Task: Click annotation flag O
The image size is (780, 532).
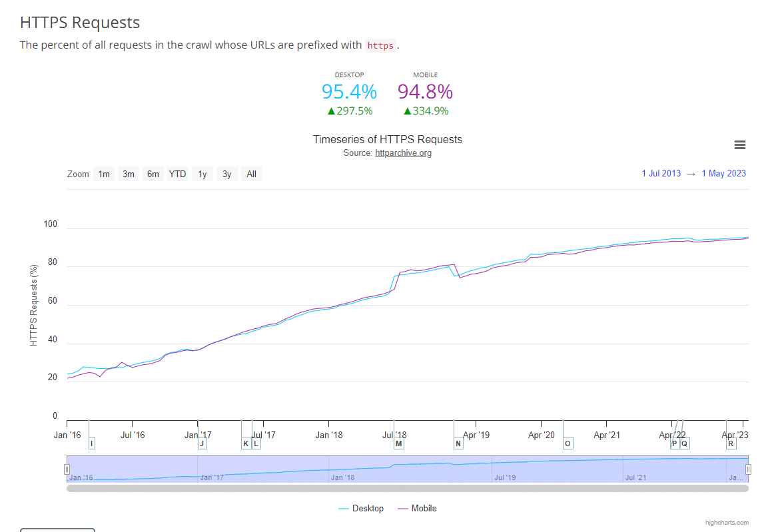Action: coord(568,443)
